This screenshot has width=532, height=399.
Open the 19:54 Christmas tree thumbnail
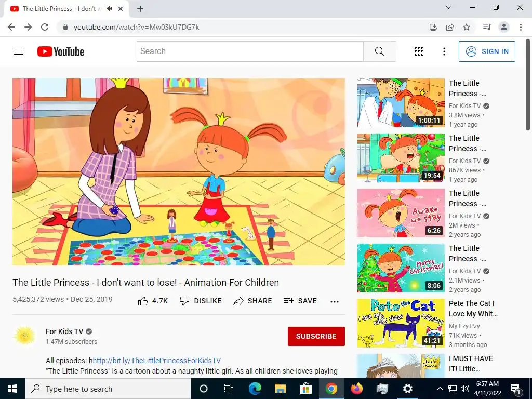tap(401, 158)
